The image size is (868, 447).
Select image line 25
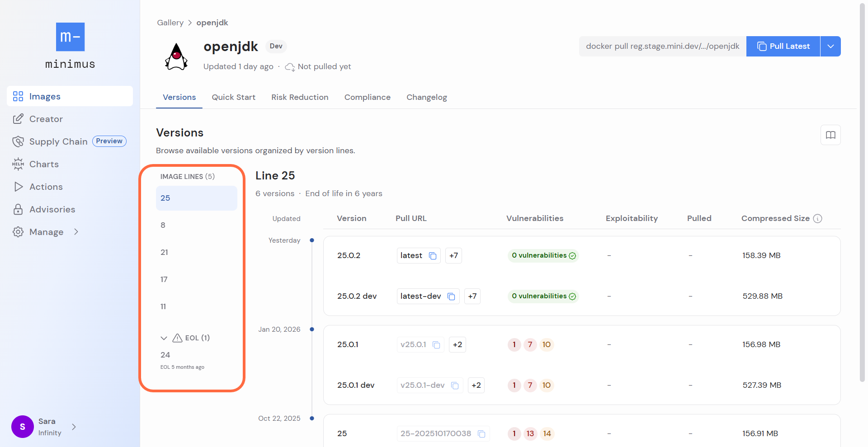[x=197, y=198]
